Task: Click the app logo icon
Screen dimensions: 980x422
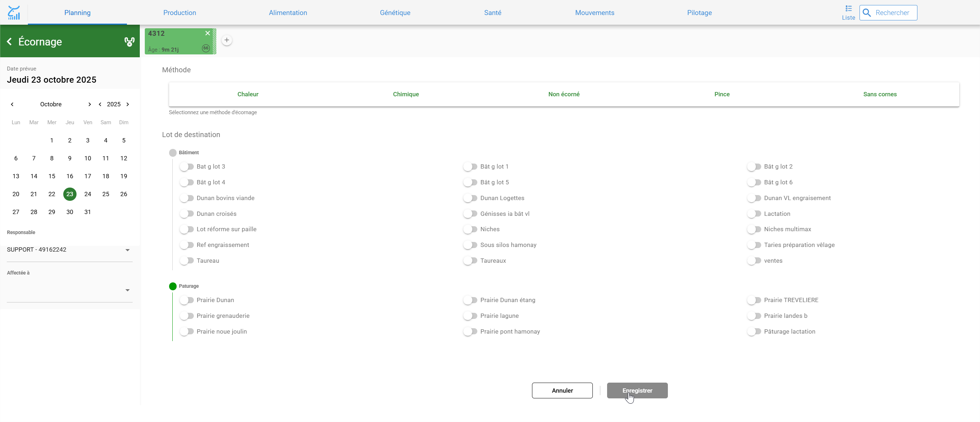Action: (x=14, y=13)
